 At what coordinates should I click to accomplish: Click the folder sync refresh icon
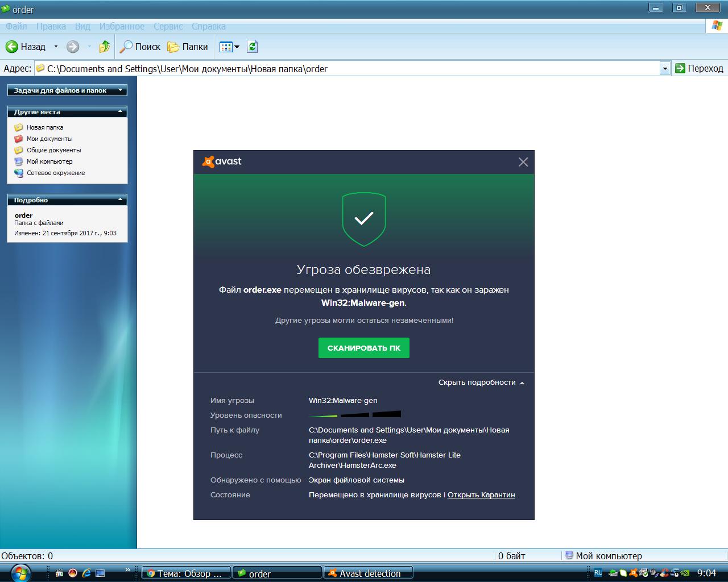(253, 47)
